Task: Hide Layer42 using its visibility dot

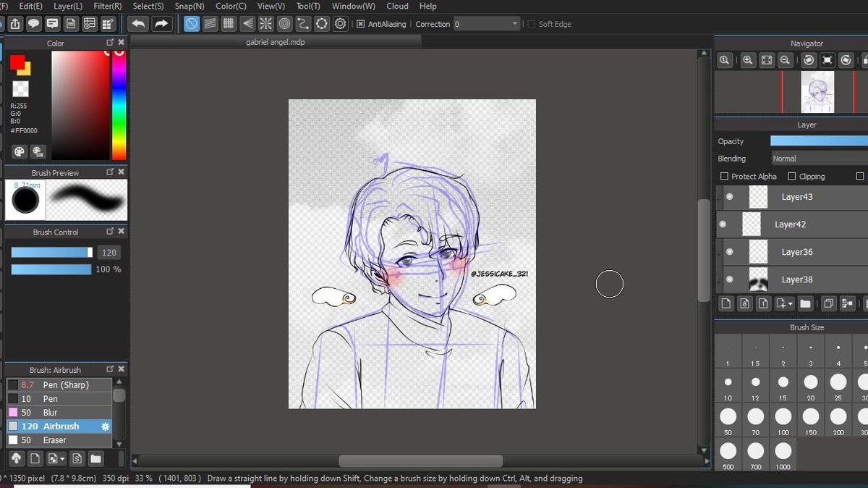Action: coord(723,224)
